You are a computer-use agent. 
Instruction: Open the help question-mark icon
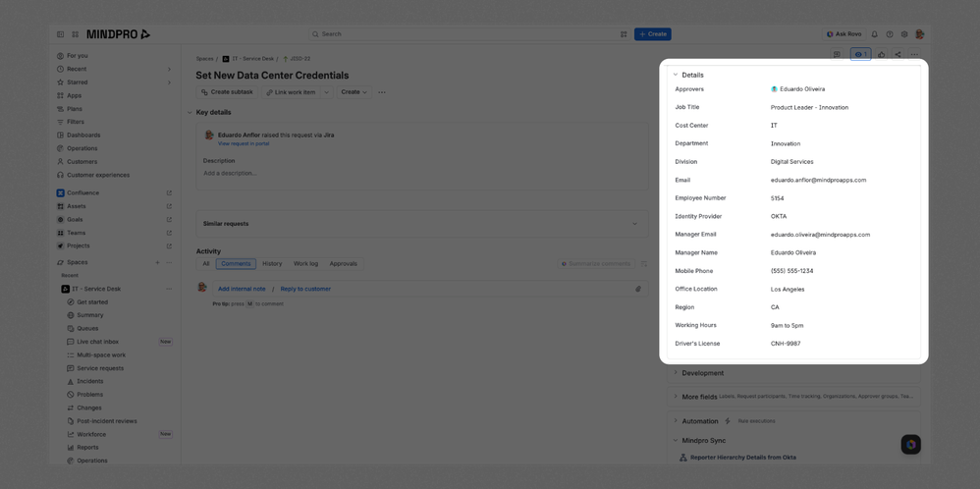click(890, 34)
